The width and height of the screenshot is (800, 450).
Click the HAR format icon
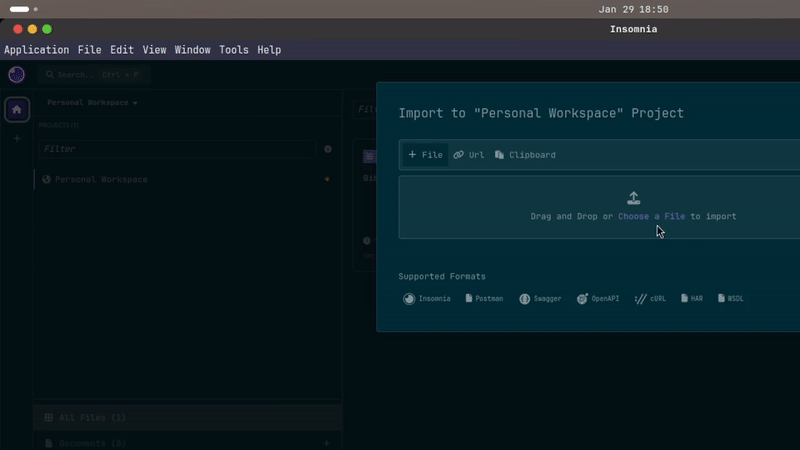tap(684, 298)
